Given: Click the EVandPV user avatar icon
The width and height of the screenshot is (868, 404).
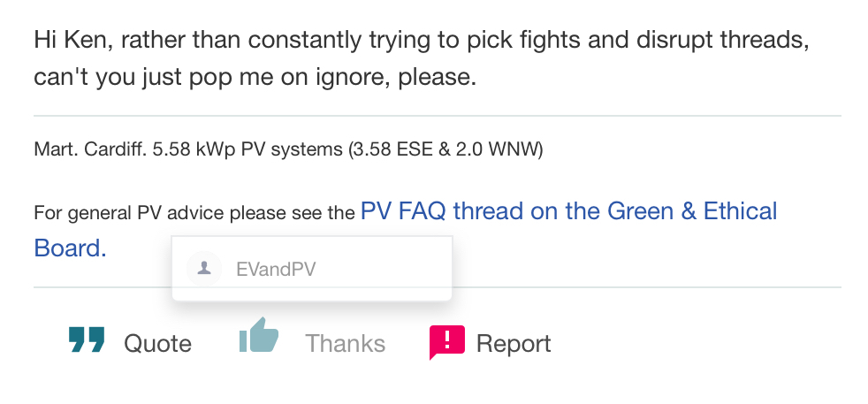Looking at the screenshot, I should 204,269.
